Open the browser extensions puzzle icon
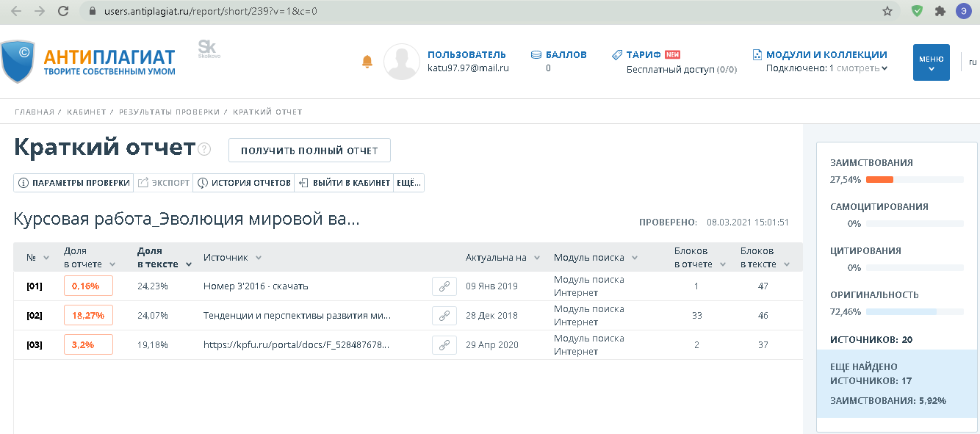 (x=940, y=11)
